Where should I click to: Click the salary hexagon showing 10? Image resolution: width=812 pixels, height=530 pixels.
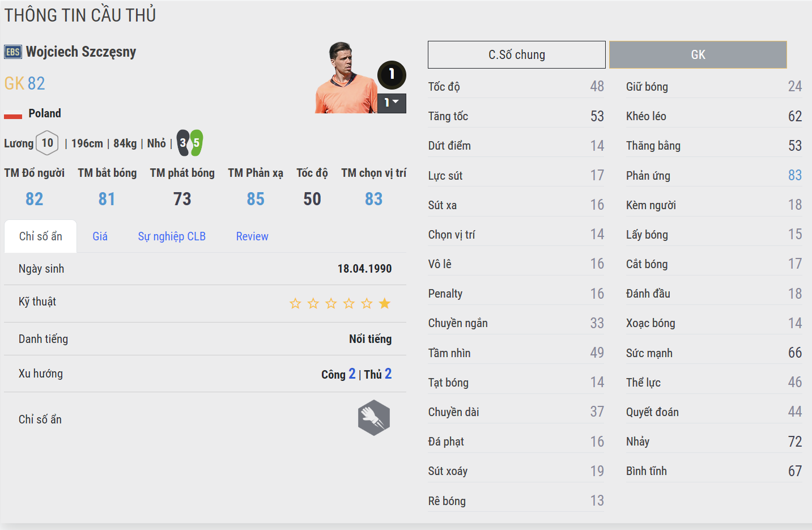click(x=48, y=143)
